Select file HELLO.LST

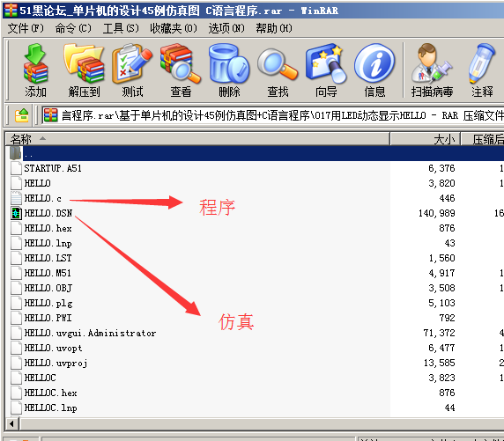click(x=48, y=258)
